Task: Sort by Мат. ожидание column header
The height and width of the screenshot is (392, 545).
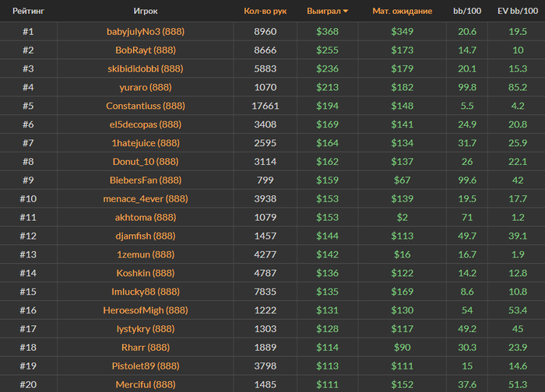Action: [403, 11]
